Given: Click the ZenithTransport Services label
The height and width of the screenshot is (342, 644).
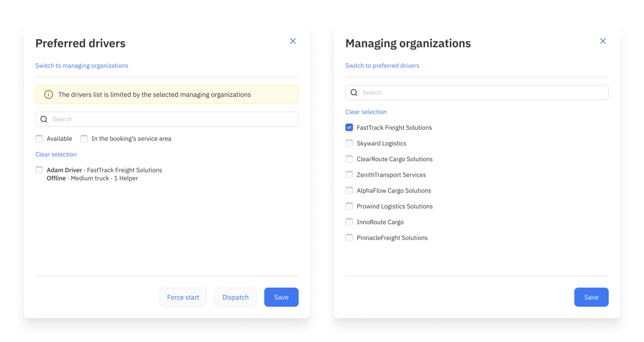Looking at the screenshot, I should point(391,175).
